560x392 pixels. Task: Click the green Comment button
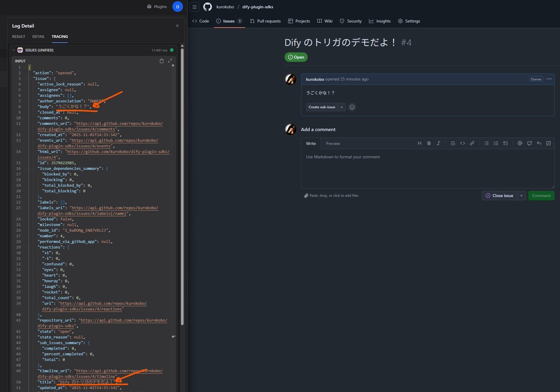(541, 196)
